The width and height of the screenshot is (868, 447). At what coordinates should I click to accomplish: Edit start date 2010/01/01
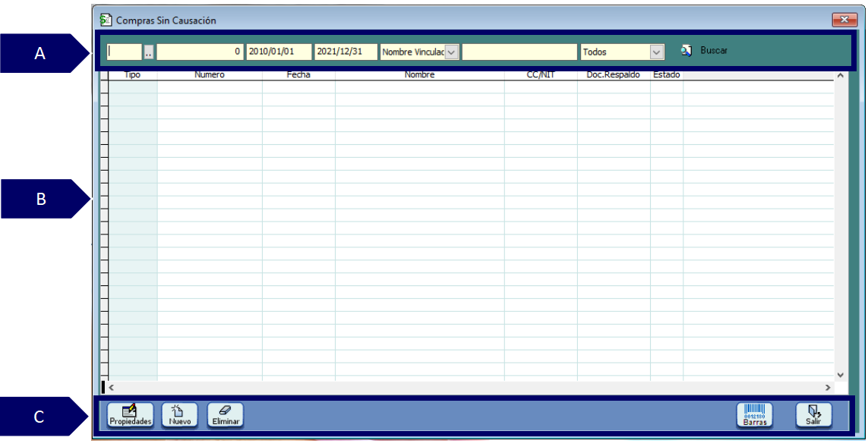[279, 52]
